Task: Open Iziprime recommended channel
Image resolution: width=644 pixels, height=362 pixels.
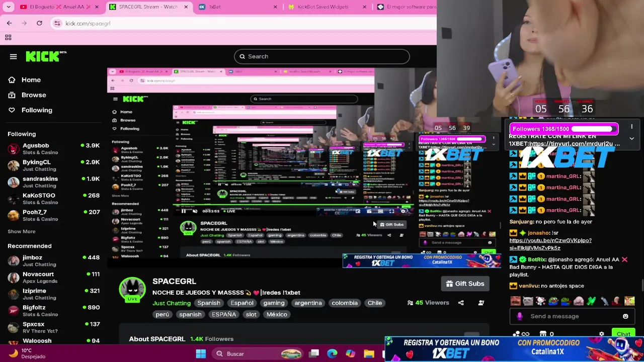Action: [53, 294]
